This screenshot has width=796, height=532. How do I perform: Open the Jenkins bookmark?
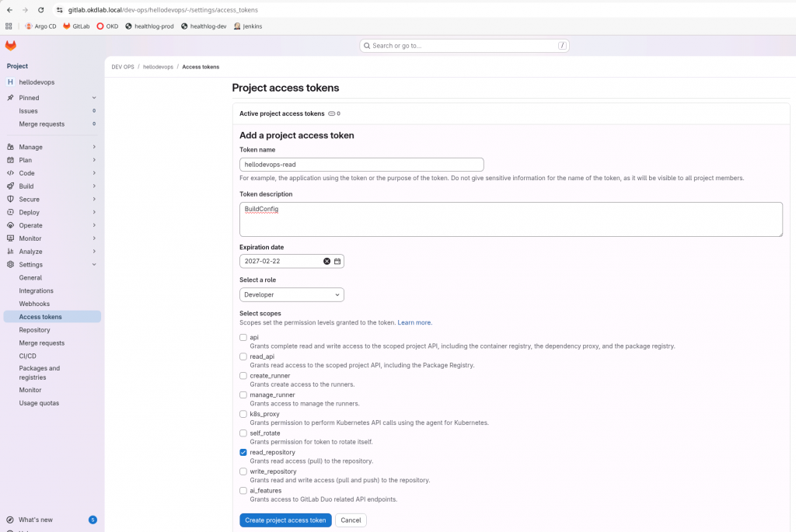click(247, 26)
